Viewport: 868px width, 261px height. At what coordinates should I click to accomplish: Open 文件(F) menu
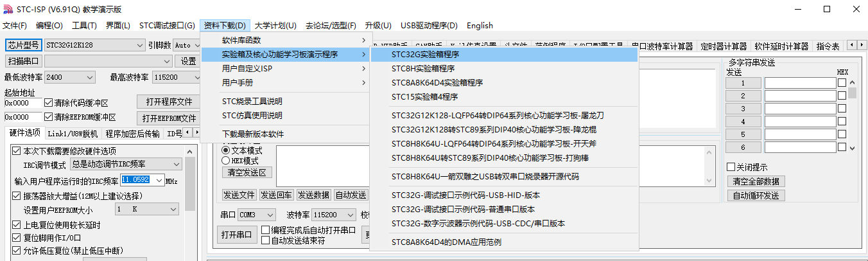pyautogui.click(x=15, y=26)
